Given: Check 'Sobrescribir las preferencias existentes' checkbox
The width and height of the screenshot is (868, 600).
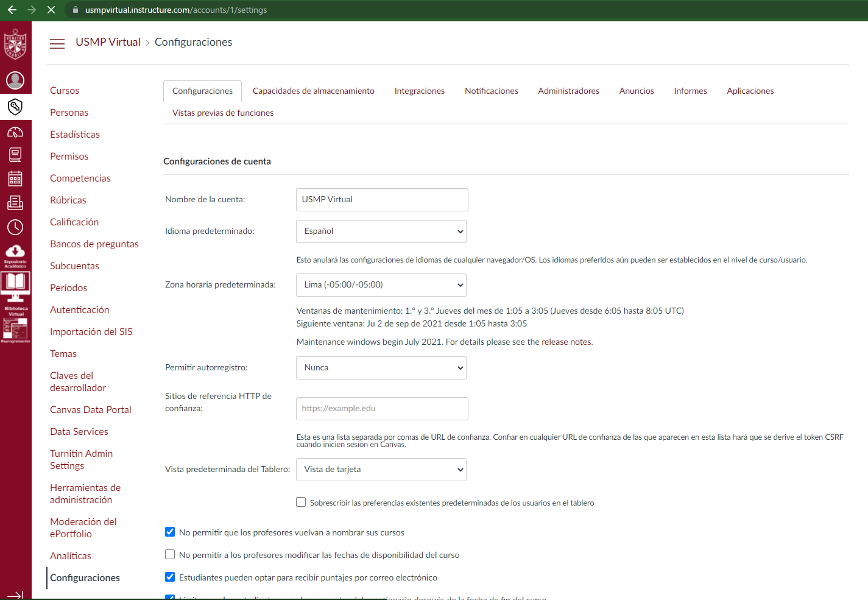Looking at the screenshot, I should pyautogui.click(x=301, y=502).
